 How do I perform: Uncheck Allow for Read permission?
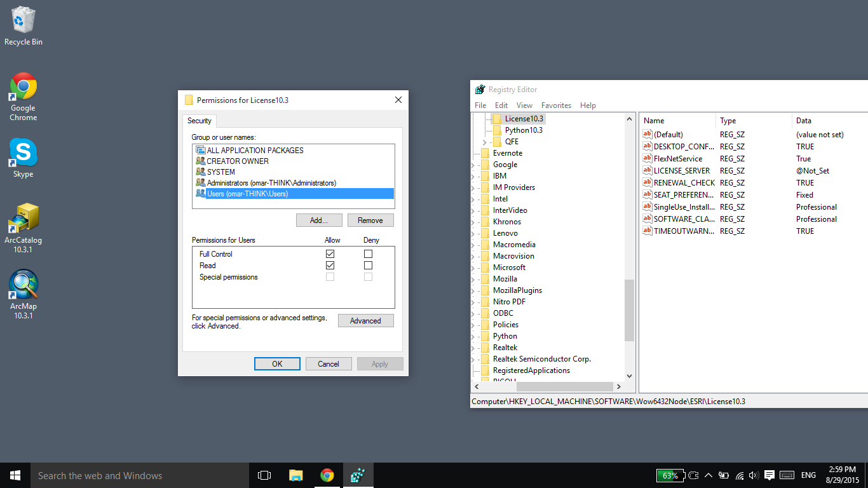(330, 266)
